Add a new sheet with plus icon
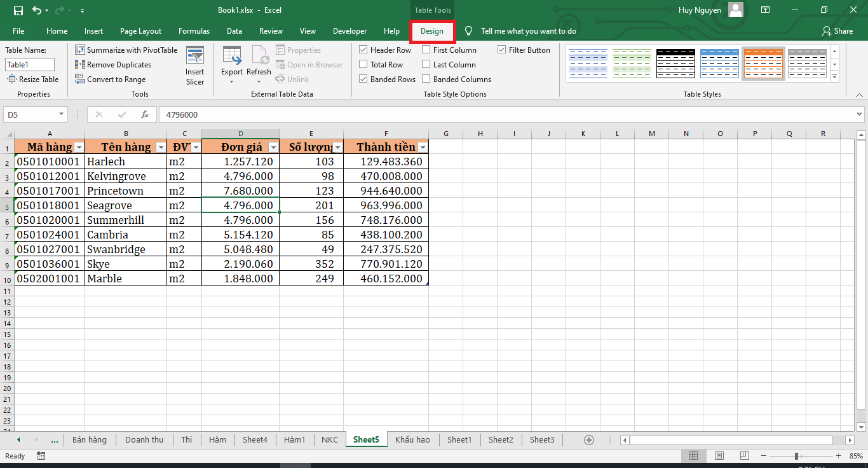This screenshot has width=868, height=468. coord(589,440)
